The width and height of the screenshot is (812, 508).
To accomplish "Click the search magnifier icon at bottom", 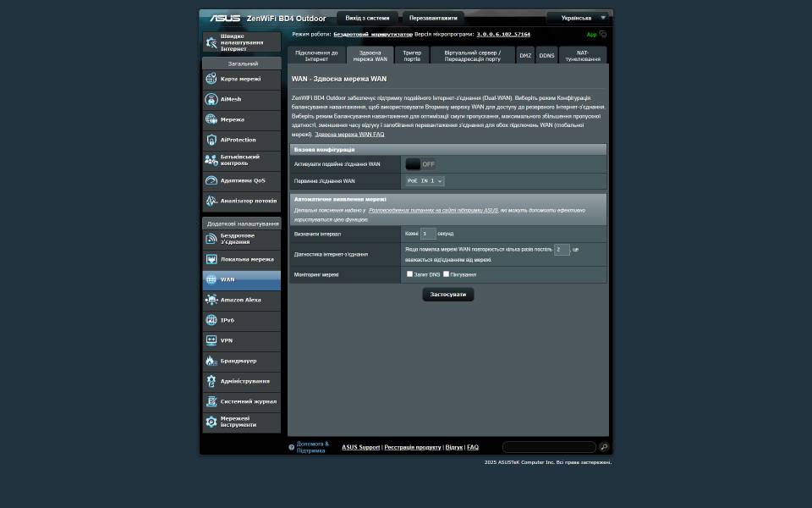I will pyautogui.click(x=604, y=447).
